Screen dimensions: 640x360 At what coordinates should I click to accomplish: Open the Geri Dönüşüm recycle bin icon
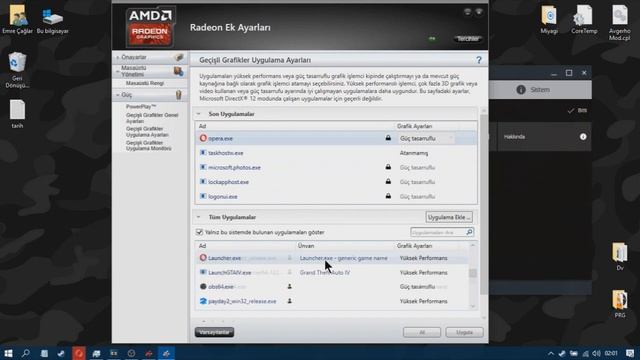(x=17, y=70)
